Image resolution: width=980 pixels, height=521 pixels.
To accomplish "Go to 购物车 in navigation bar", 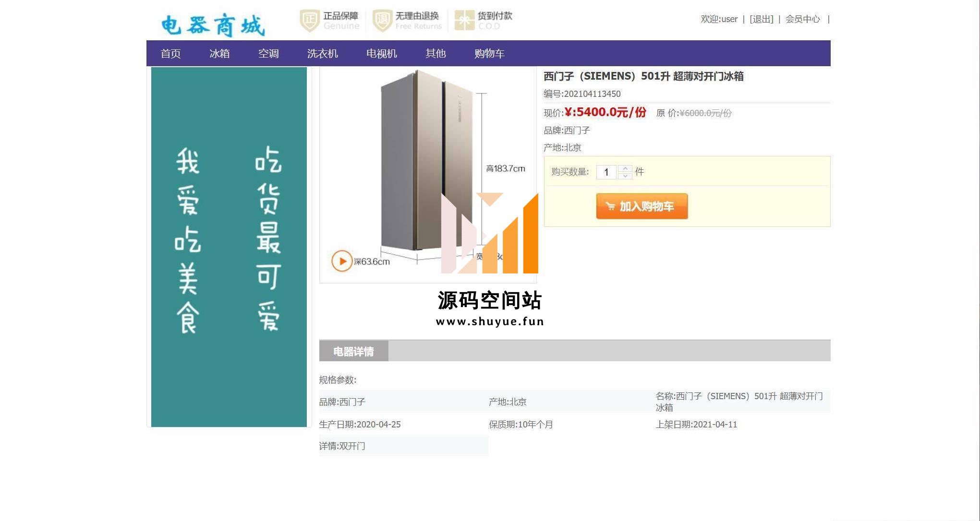I will tap(489, 54).
